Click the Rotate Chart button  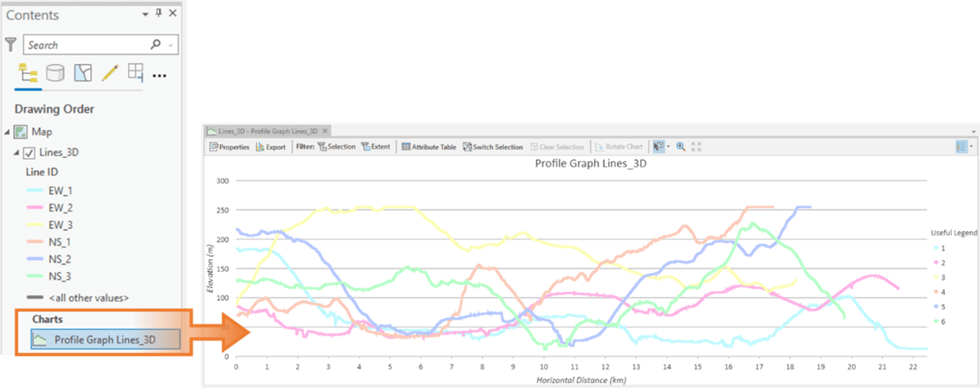click(x=619, y=147)
